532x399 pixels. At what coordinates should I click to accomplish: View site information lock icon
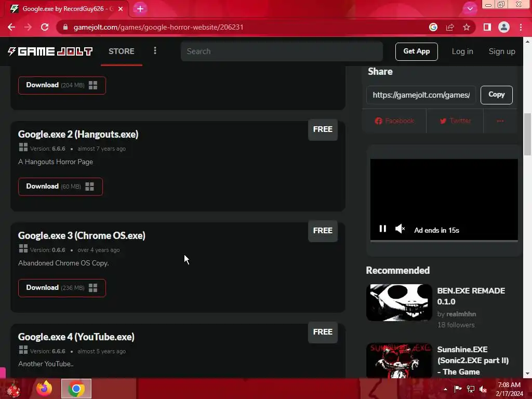(65, 27)
